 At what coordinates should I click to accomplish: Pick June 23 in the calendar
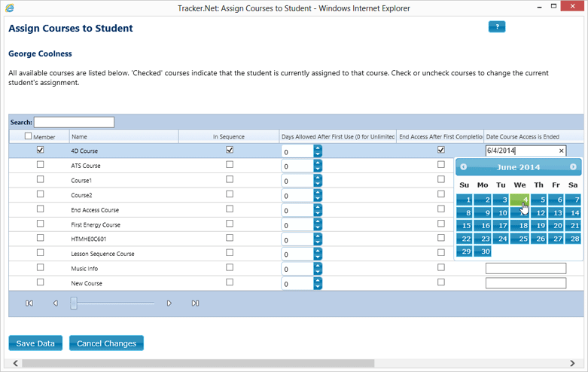pyautogui.click(x=483, y=239)
